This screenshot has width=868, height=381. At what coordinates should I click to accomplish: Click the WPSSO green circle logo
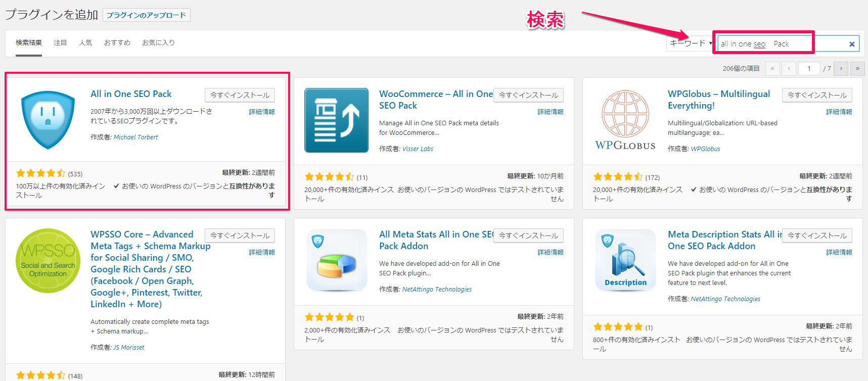[48, 261]
